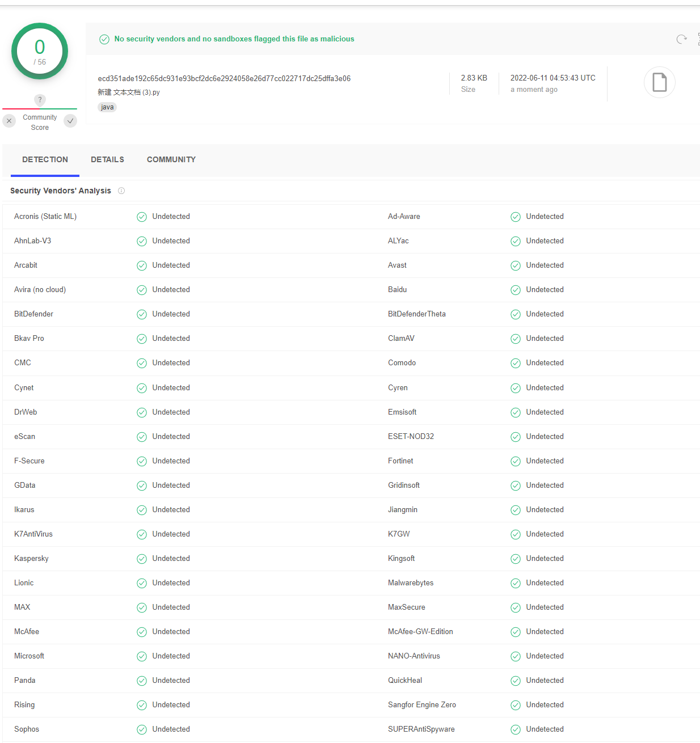The width and height of the screenshot is (700, 743).
Task: Click the K7AntiVirus vendor name
Action: click(33, 534)
